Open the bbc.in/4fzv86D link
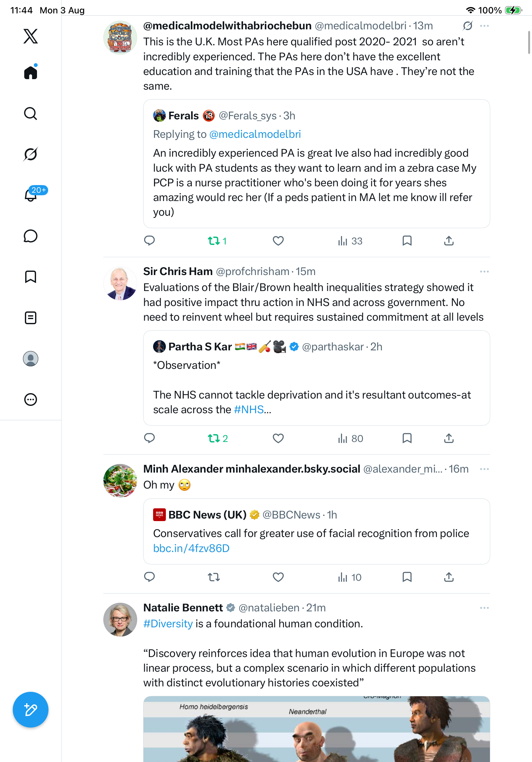This screenshot has height=762, width=532. [191, 548]
